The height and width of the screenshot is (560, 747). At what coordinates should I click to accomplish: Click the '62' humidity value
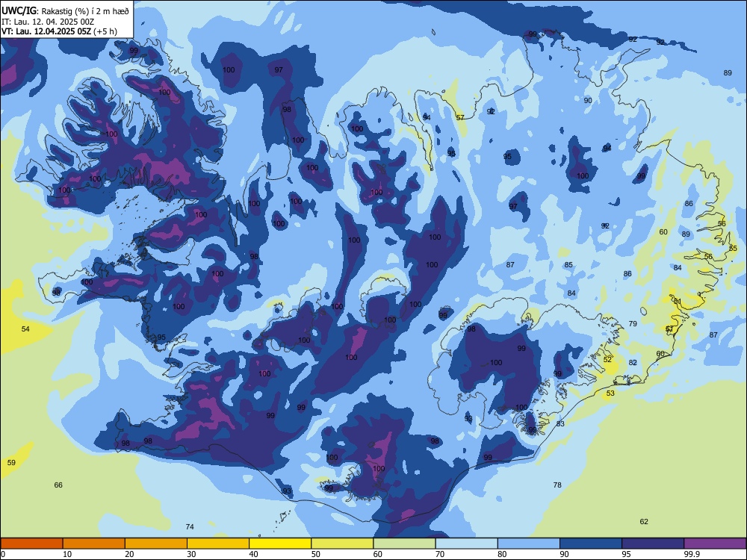click(x=644, y=521)
